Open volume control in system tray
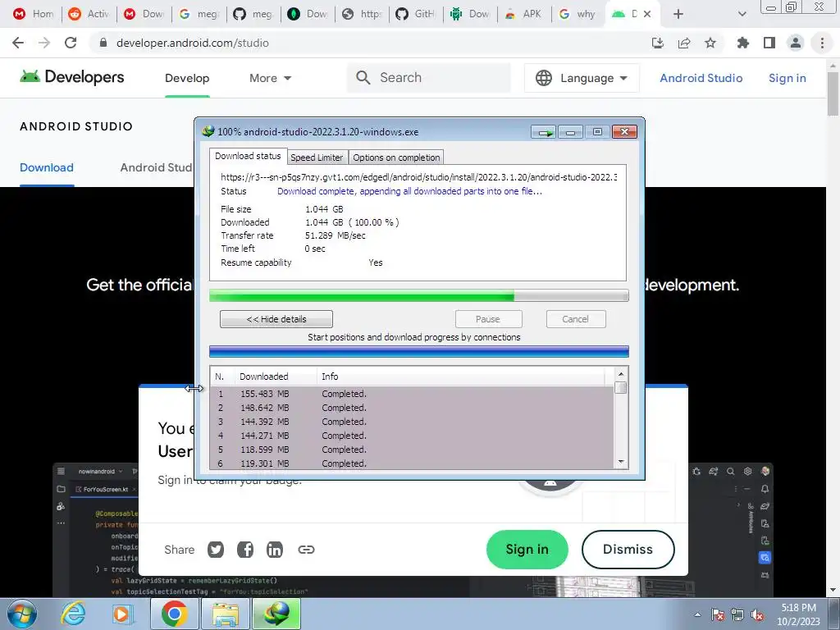Screen dimensions: 840x630 click(x=757, y=614)
